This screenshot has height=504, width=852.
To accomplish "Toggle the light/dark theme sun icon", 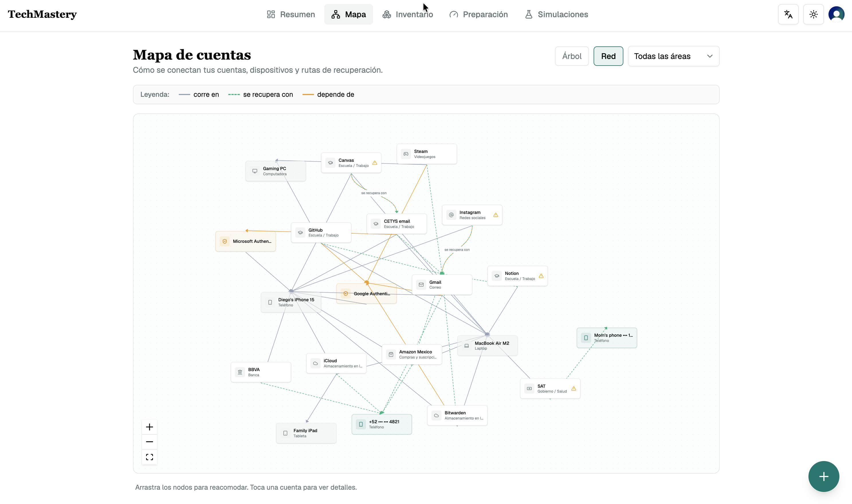I will pyautogui.click(x=813, y=14).
